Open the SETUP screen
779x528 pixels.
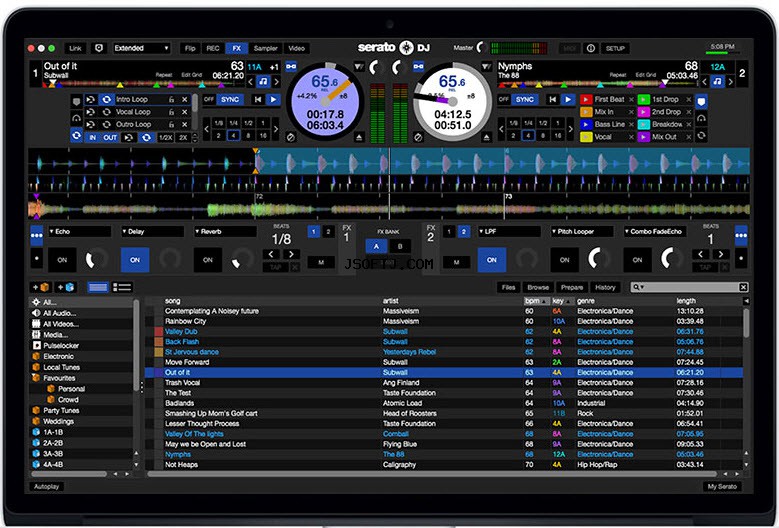(615, 48)
